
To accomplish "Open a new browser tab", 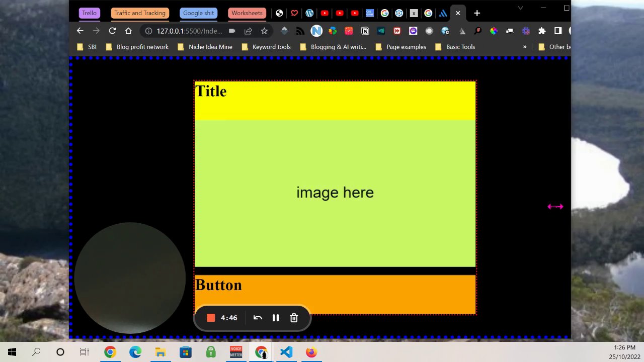I will [477, 13].
